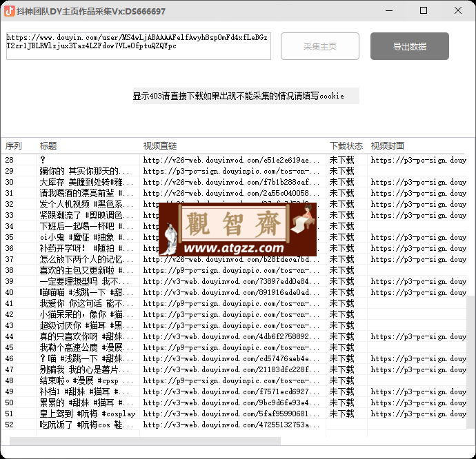
Task: Click video link ending f7b1b288caf
Action: tap(231, 182)
